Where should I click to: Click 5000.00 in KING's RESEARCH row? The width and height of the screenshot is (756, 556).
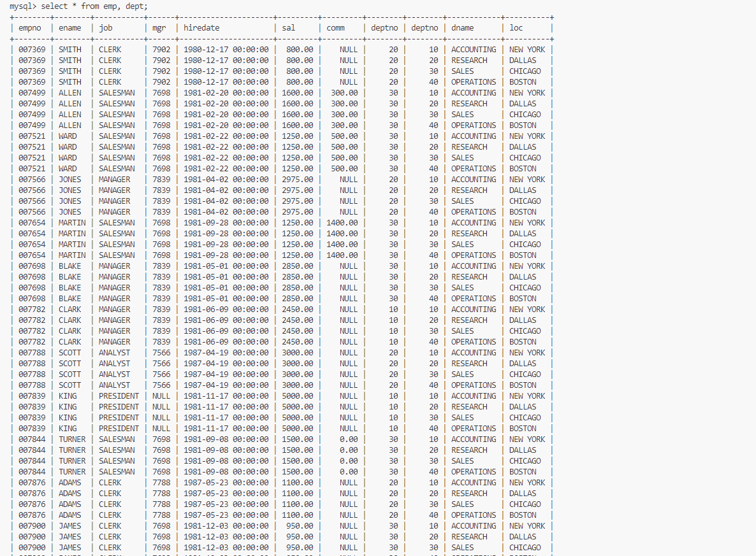click(298, 407)
